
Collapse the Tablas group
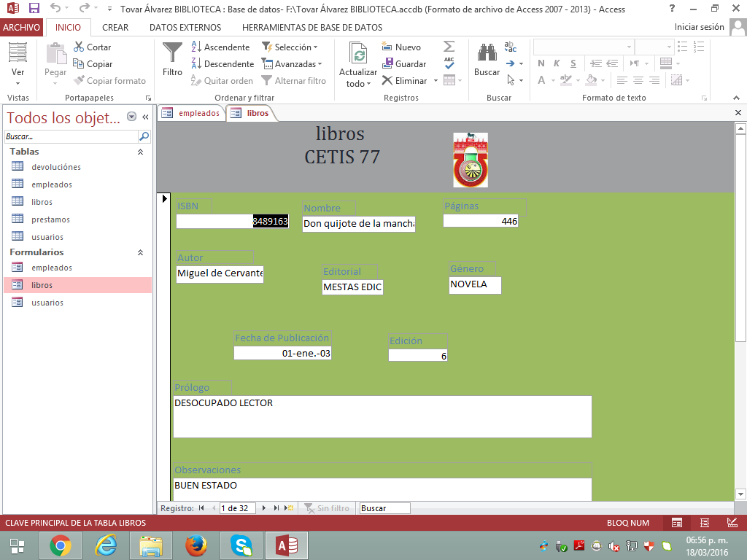pos(140,152)
